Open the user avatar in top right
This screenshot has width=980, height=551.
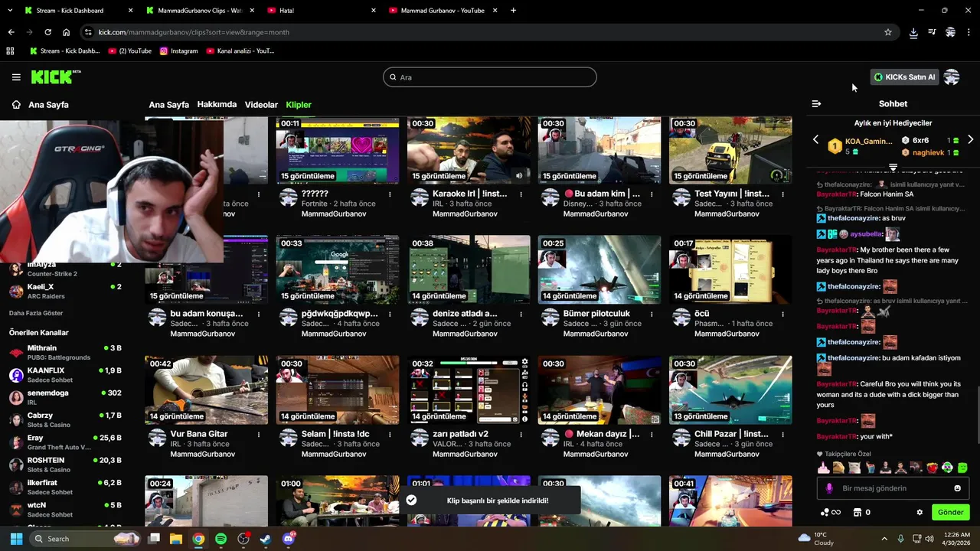tap(952, 77)
